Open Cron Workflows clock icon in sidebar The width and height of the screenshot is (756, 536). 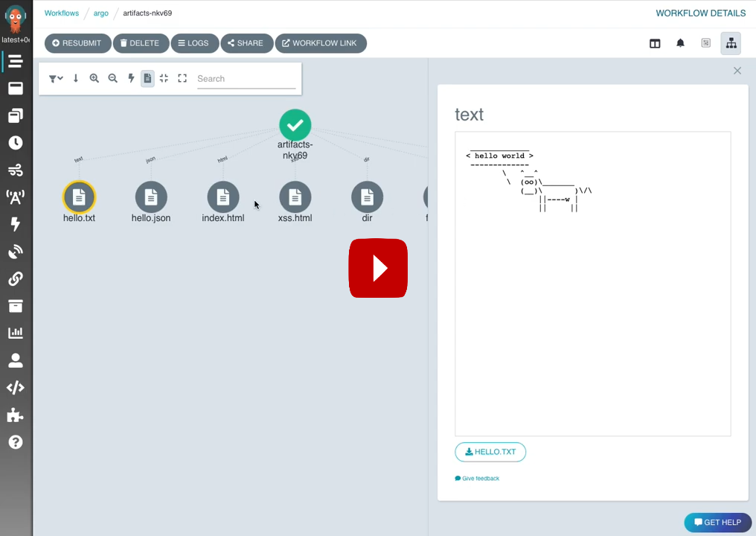pyautogui.click(x=16, y=143)
